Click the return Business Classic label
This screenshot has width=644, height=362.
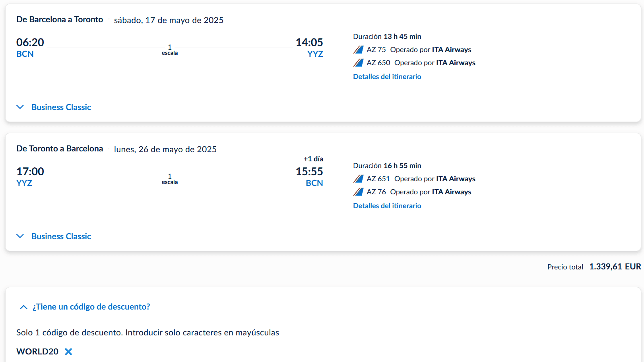pos(61,236)
